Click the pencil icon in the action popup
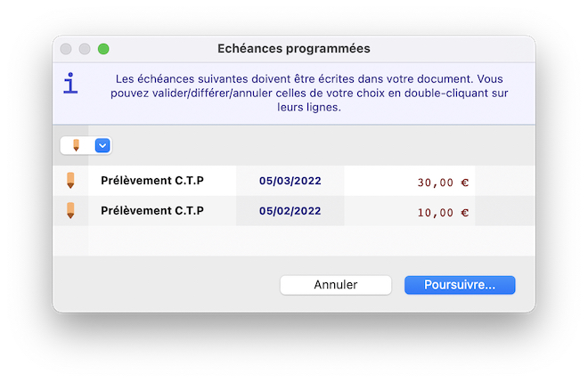This screenshot has width=588, height=382. pyautogui.click(x=76, y=145)
